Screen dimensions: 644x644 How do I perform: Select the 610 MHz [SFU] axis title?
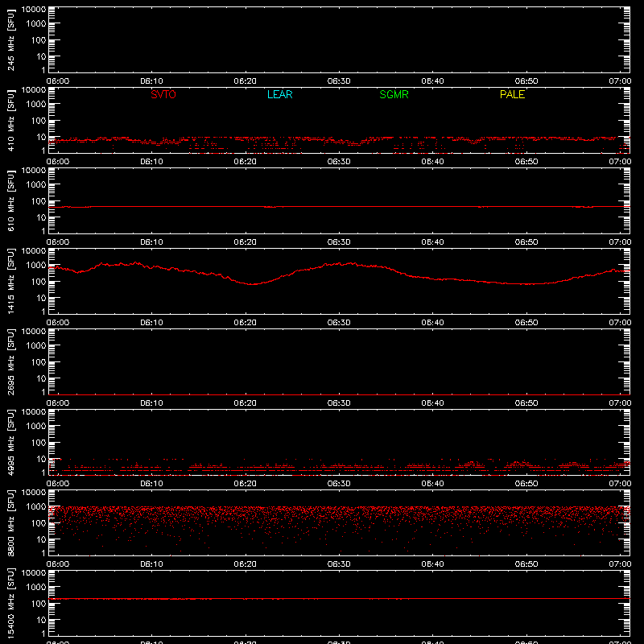(x=10, y=200)
